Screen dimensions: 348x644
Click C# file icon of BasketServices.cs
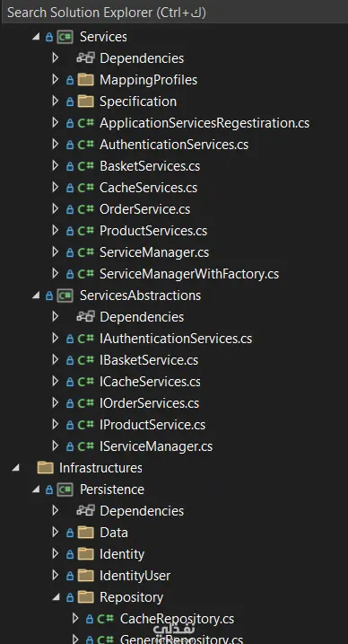tap(86, 166)
